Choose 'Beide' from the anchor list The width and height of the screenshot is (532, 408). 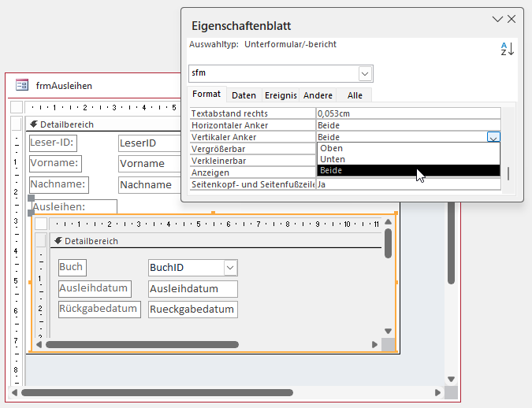click(408, 170)
